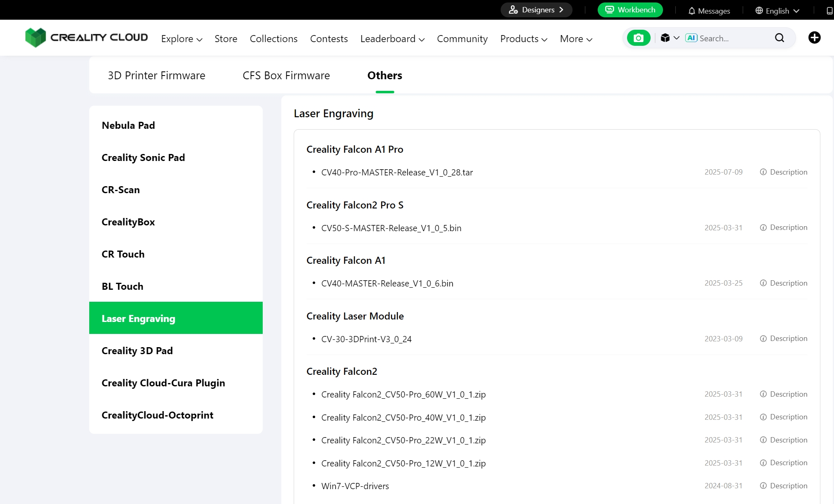Download CV40-Pro-MASTER-Release_V1_0_28.tar
Screen dimensions: 834x504
point(397,173)
